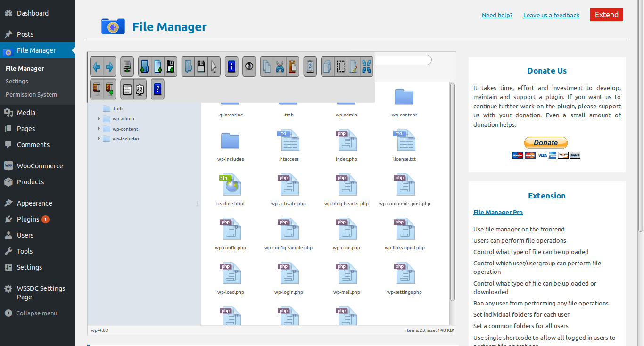The height and width of the screenshot is (346, 644).
Task: Open the WooCommerce menu in sidebar
Action: point(40,166)
